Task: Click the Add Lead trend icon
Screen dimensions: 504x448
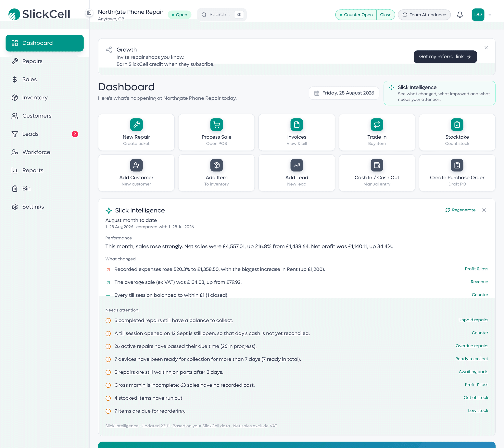Action: click(297, 165)
